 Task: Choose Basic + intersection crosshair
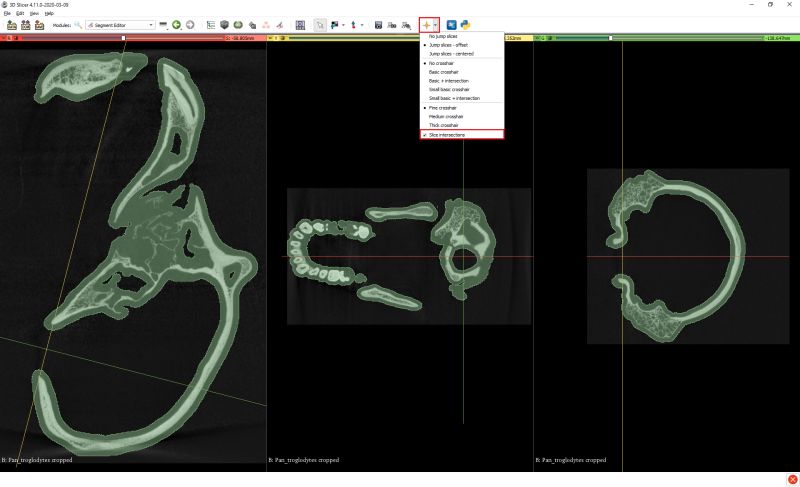462,81
